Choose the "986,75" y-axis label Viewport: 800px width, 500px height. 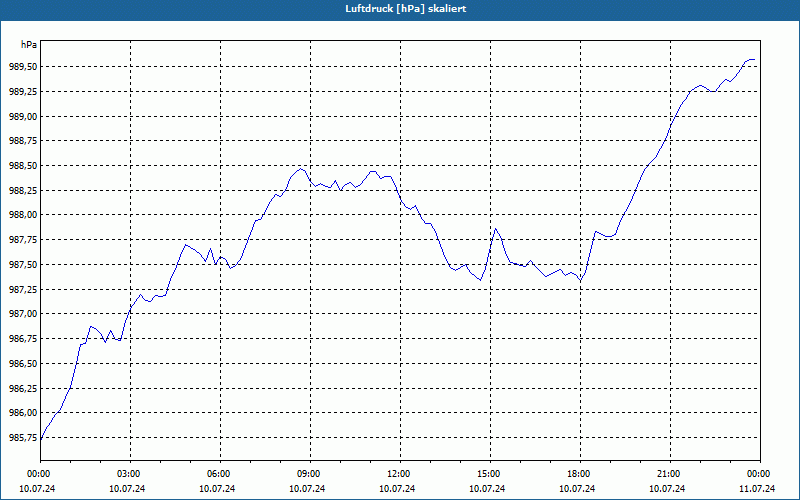pos(23,339)
